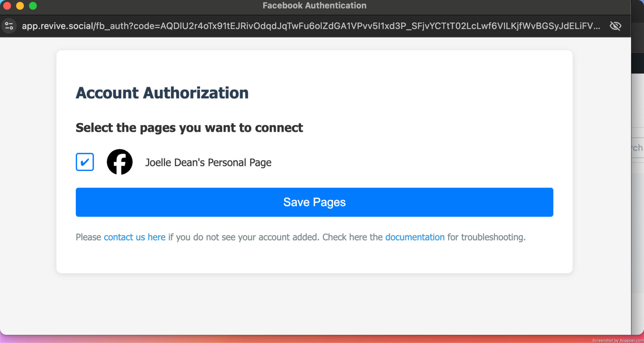Click the Account Authorization heading
644x343 pixels.
(x=162, y=93)
